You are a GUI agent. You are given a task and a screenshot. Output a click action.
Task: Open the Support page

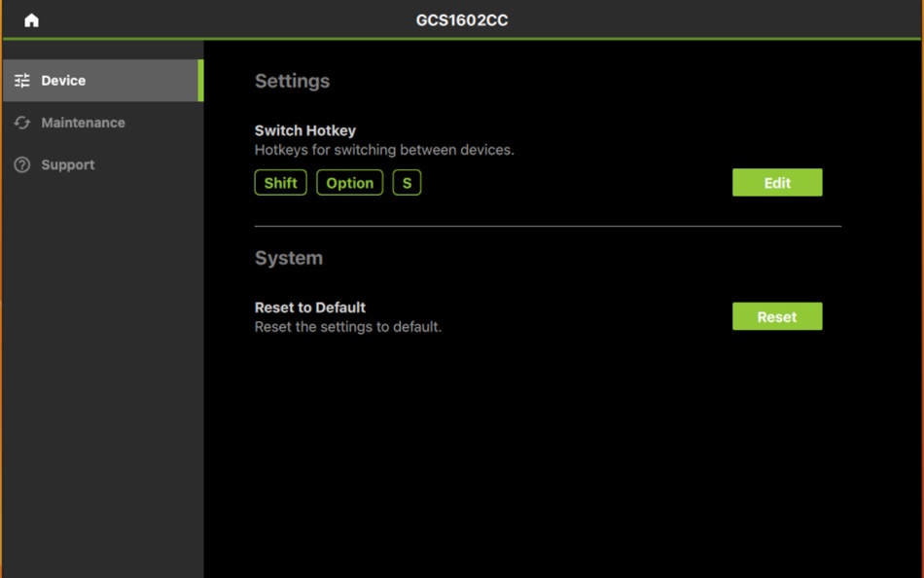tap(67, 164)
